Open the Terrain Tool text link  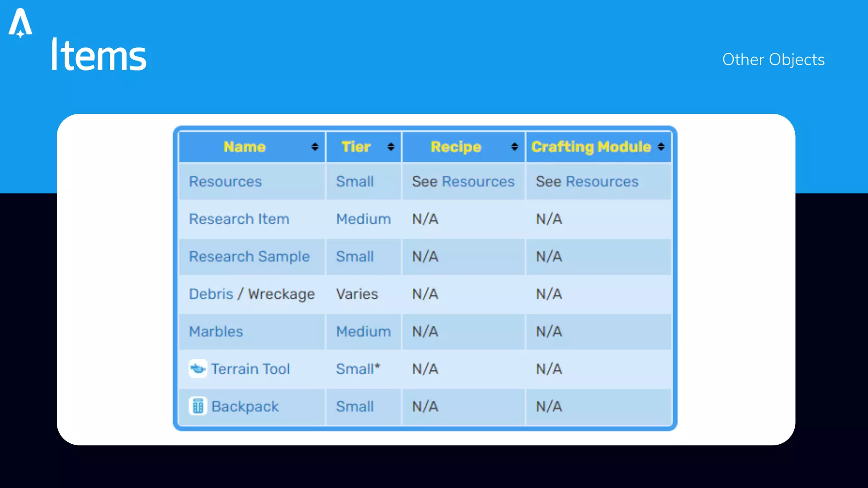point(250,369)
